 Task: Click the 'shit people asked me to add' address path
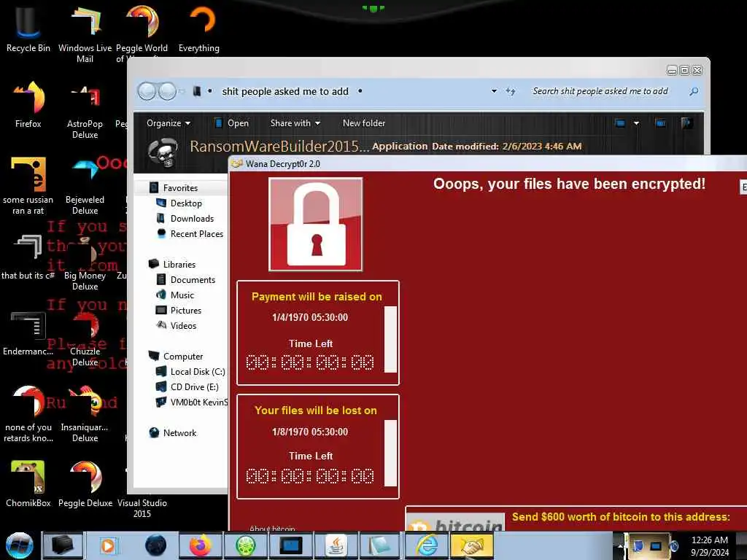click(x=285, y=91)
